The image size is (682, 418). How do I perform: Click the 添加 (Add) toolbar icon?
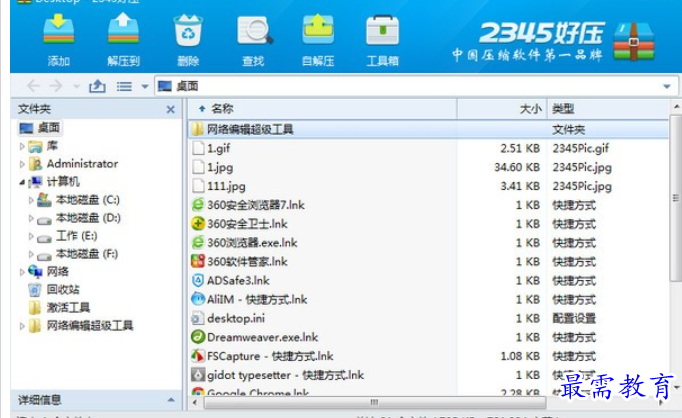59,30
